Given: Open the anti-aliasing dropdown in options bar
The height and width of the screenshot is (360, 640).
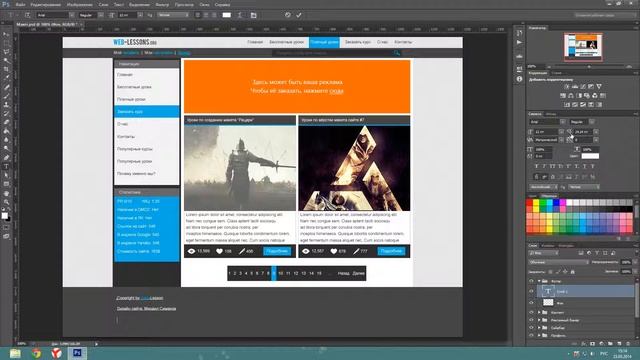Looking at the screenshot, I should (173, 15).
